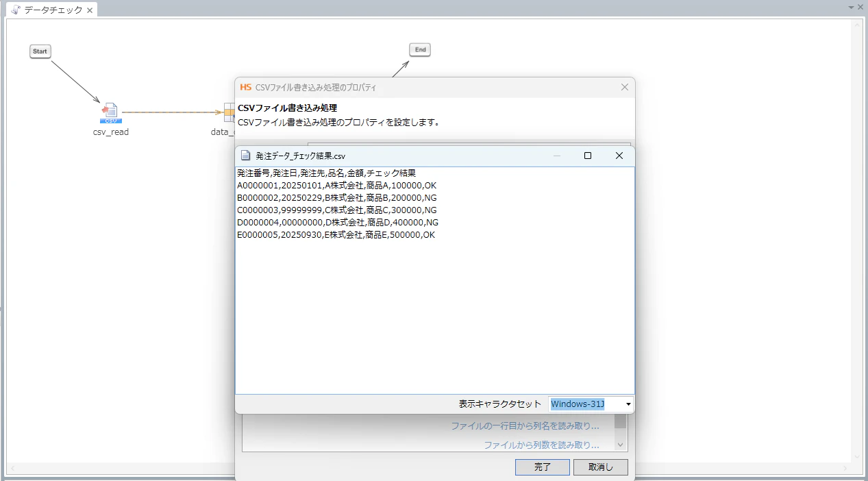Click the CSVファイル書き込み処理 bold heading
Viewport: 868px width, 481px height.
pyautogui.click(x=287, y=108)
